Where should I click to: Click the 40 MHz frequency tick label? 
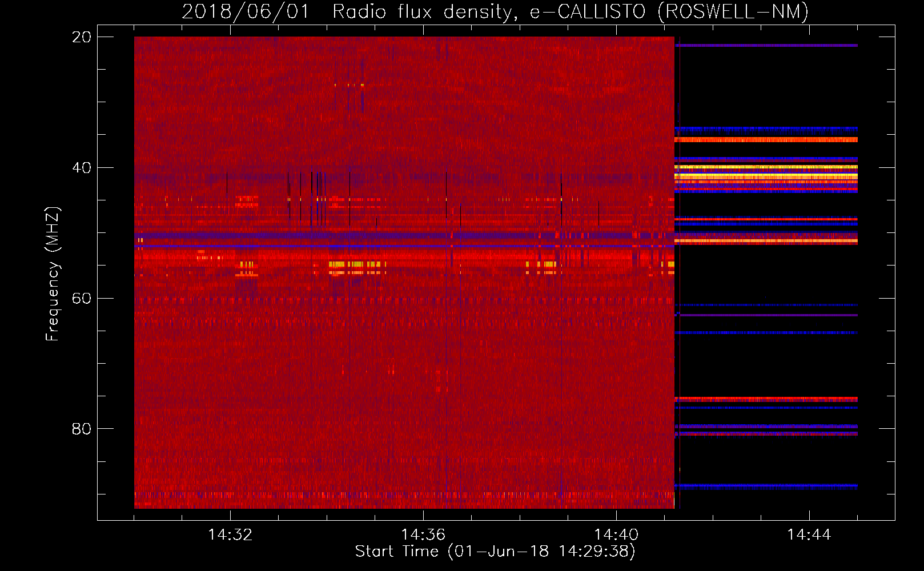82,168
